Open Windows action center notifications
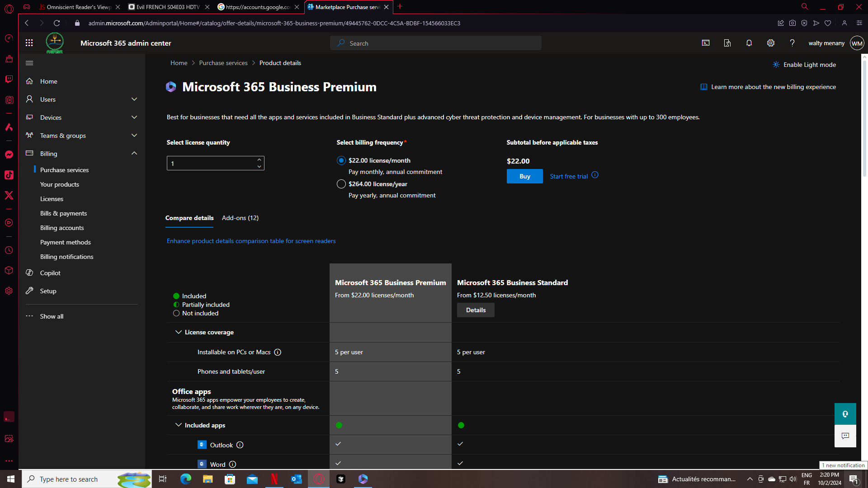The width and height of the screenshot is (868, 488). [x=854, y=479]
